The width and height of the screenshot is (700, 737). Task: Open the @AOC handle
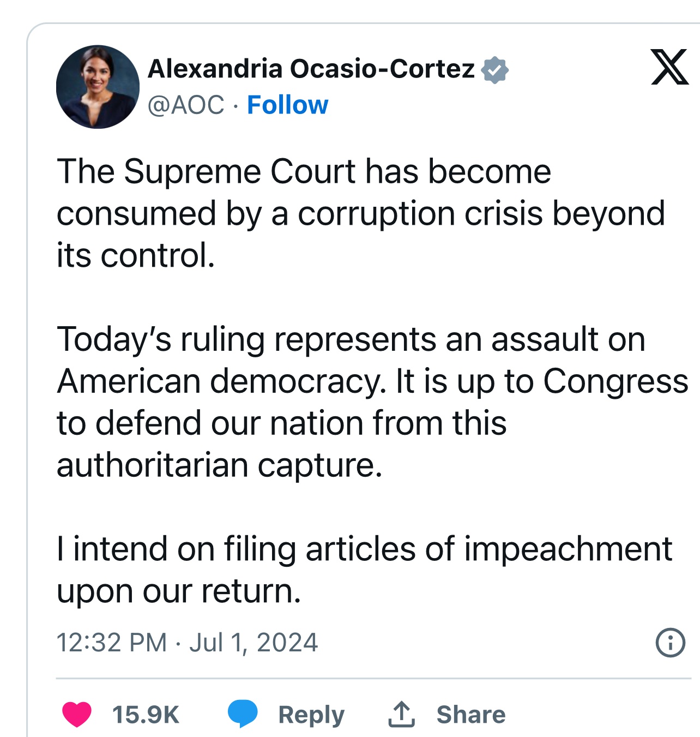pyautogui.click(x=186, y=105)
